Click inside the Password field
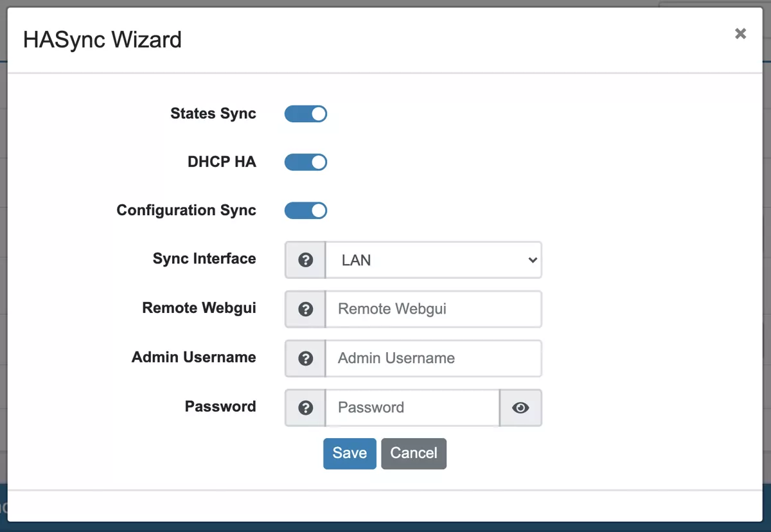 click(x=411, y=407)
